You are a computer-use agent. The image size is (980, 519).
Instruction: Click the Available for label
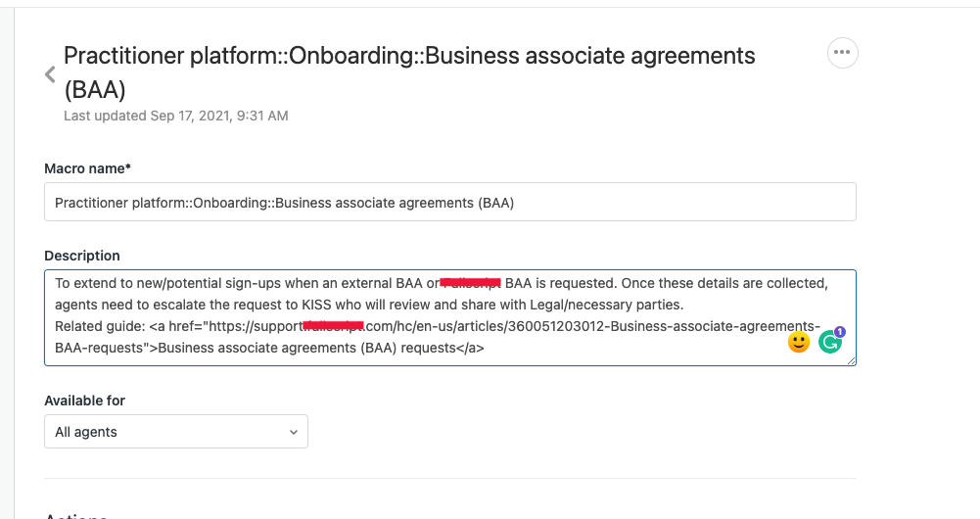tap(84, 401)
